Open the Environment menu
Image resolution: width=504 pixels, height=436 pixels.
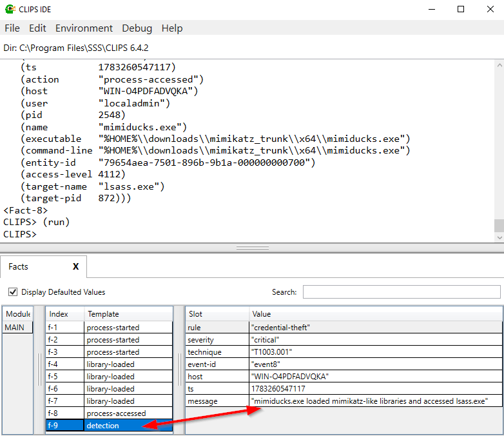[x=84, y=28]
